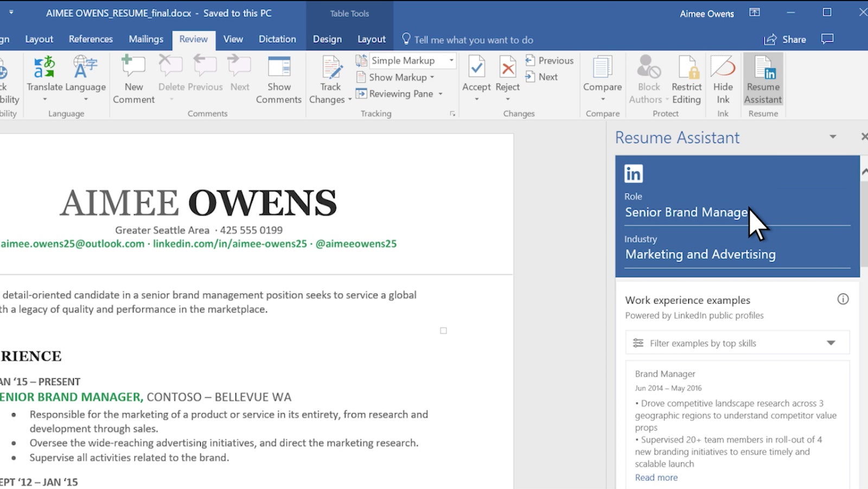Go to Previous comment icon
This screenshot has height=489, width=868.
(205, 66)
